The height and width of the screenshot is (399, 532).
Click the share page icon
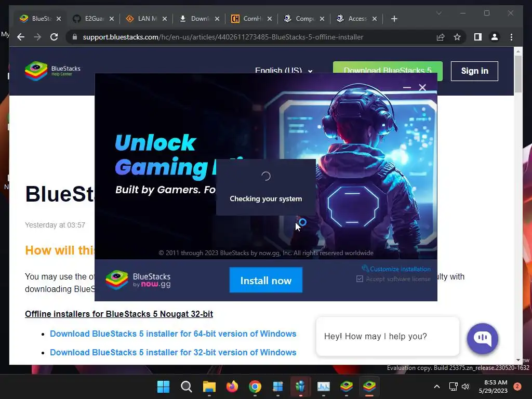[441, 37]
